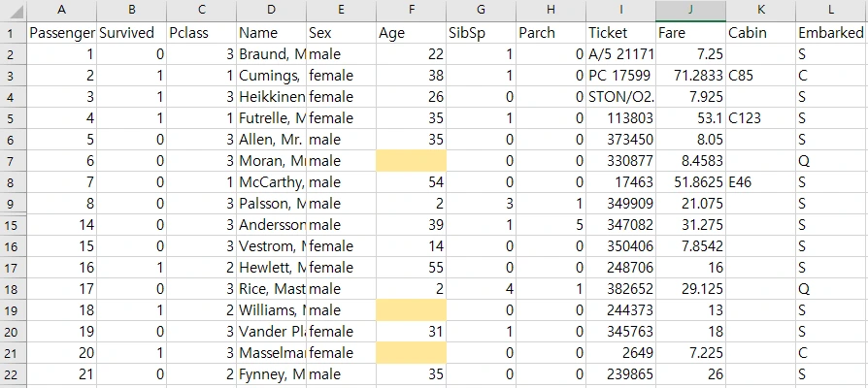Click the Select All corner of the grid
868x388 pixels.
(x=13, y=10)
